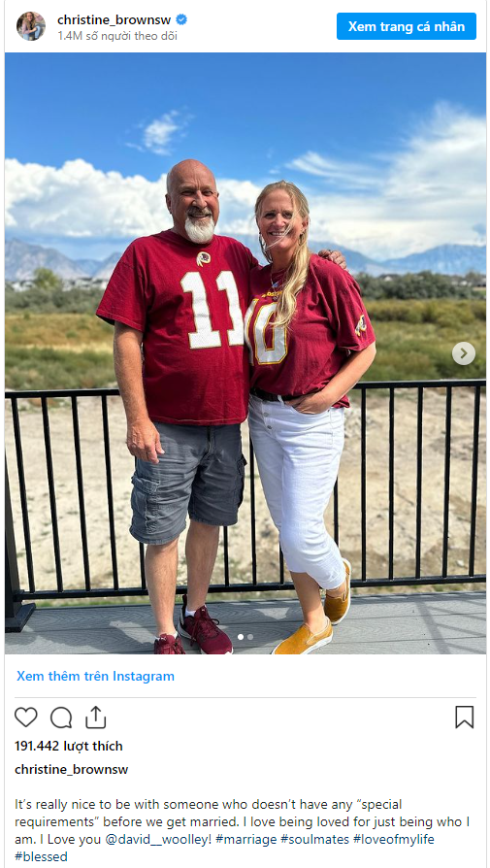Open the #marriage hashtag

(245, 839)
